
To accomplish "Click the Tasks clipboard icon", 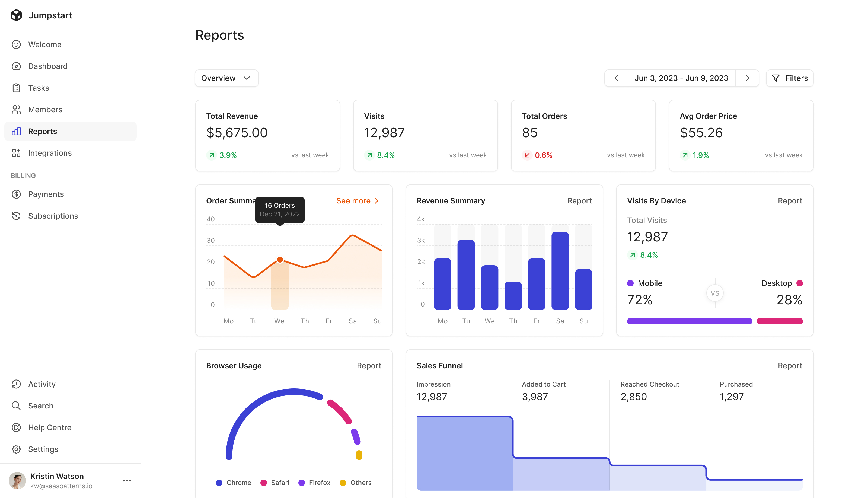I will [16, 88].
